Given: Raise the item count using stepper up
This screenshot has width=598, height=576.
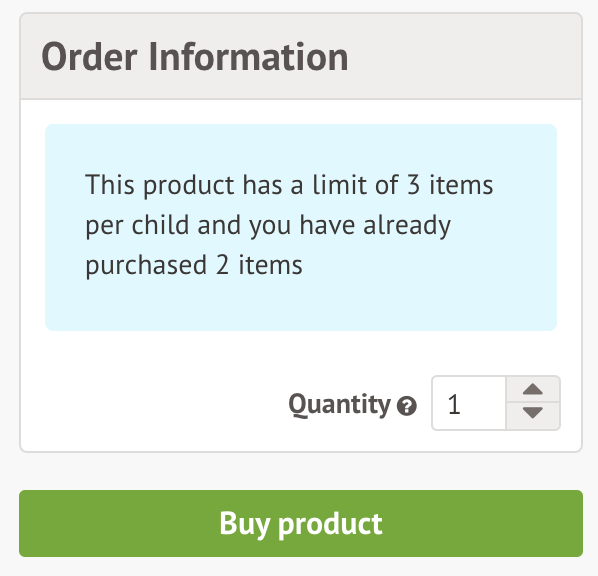Looking at the screenshot, I should tap(533, 389).
